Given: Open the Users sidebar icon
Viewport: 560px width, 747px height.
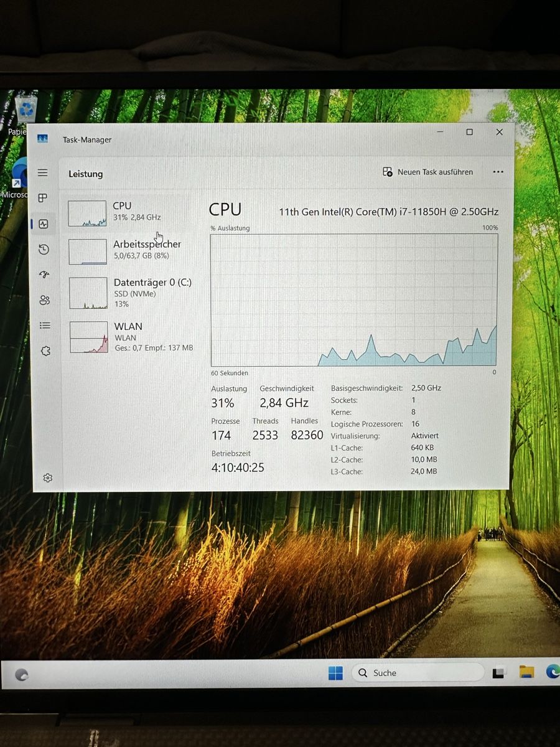Looking at the screenshot, I should [44, 300].
